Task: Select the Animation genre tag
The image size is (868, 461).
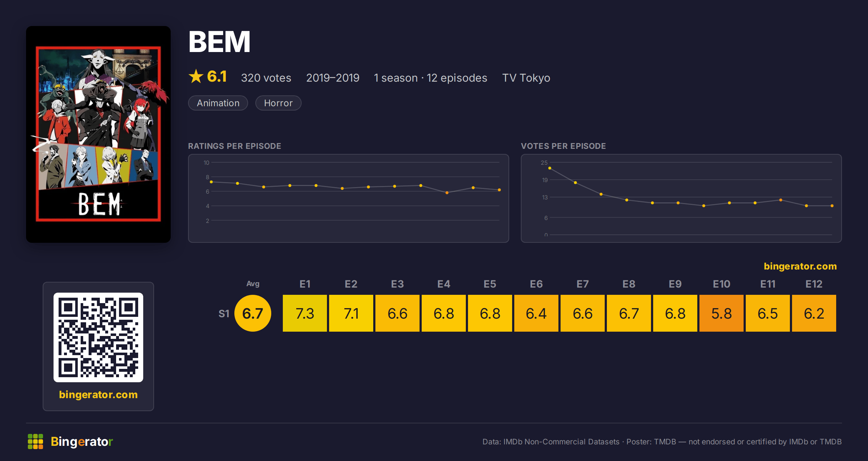Action: click(218, 103)
